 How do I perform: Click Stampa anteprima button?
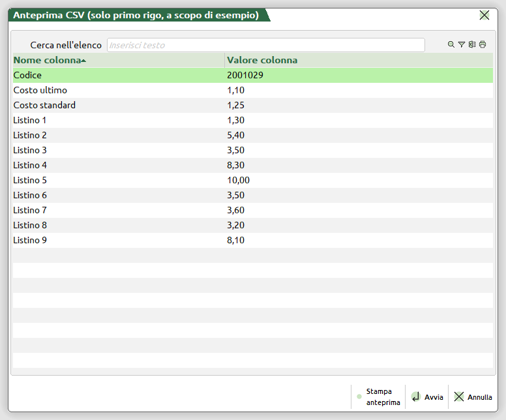[x=378, y=397]
